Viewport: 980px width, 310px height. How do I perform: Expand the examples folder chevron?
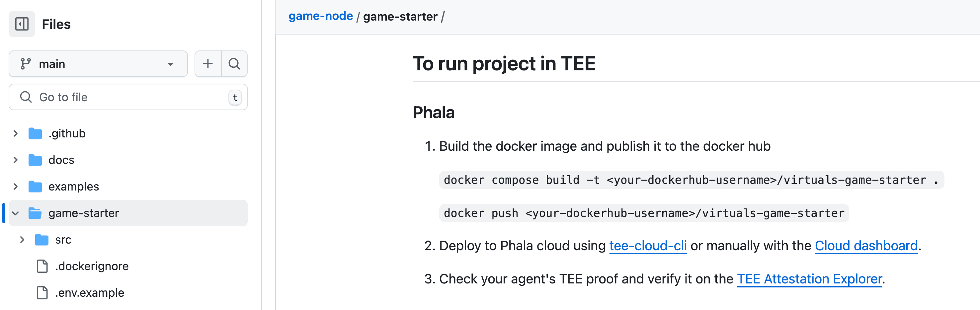point(15,187)
